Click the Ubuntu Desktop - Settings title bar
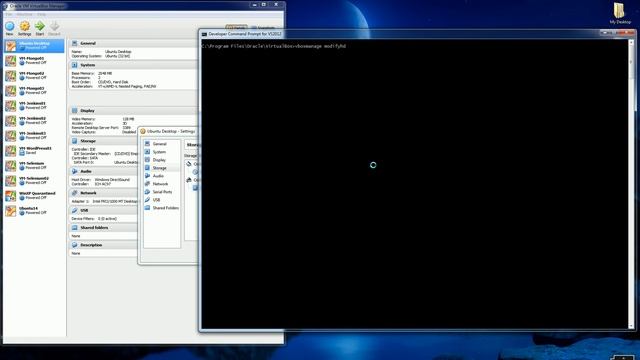This screenshot has width=640, height=360. [169, 131]
